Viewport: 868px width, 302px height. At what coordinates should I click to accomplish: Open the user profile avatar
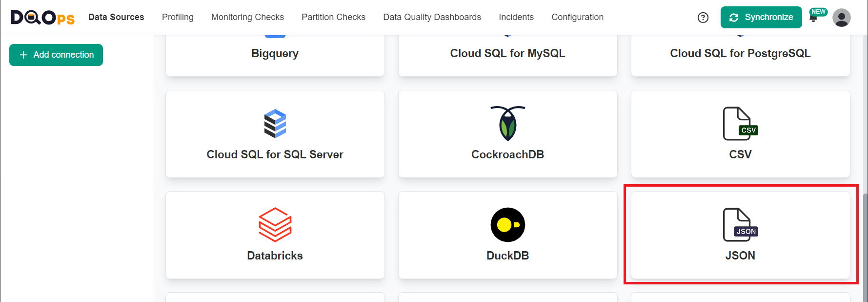click(x=842, y=18)
